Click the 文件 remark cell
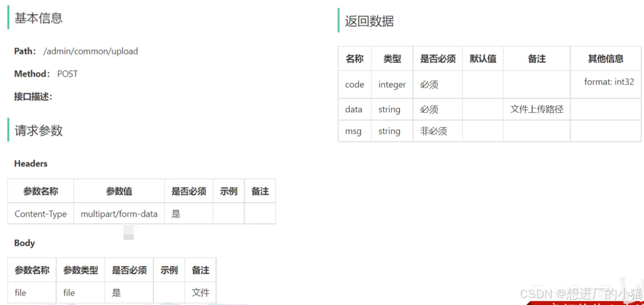Image resolution: width=644 pixels, height=305 pixels. click(201, 293)
